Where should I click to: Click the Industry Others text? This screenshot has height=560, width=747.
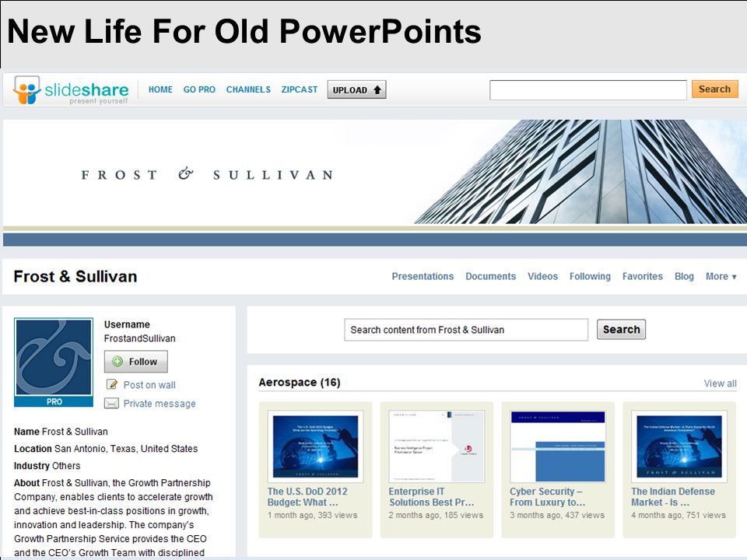tap(47, 466)
